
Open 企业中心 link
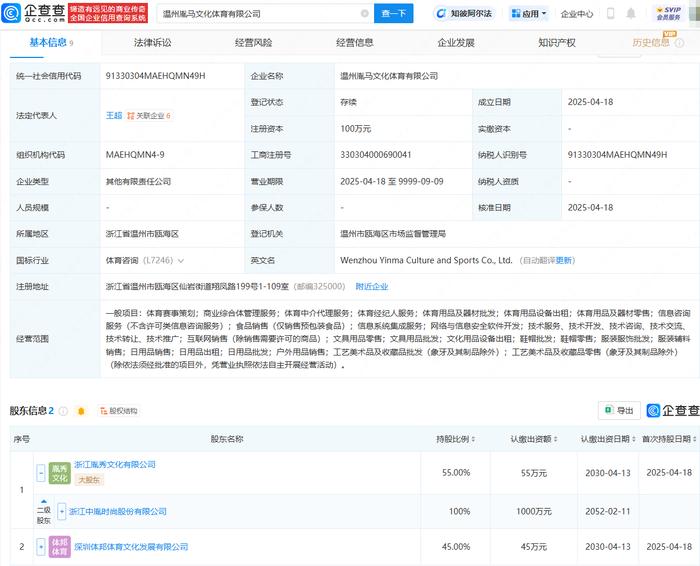577,14
